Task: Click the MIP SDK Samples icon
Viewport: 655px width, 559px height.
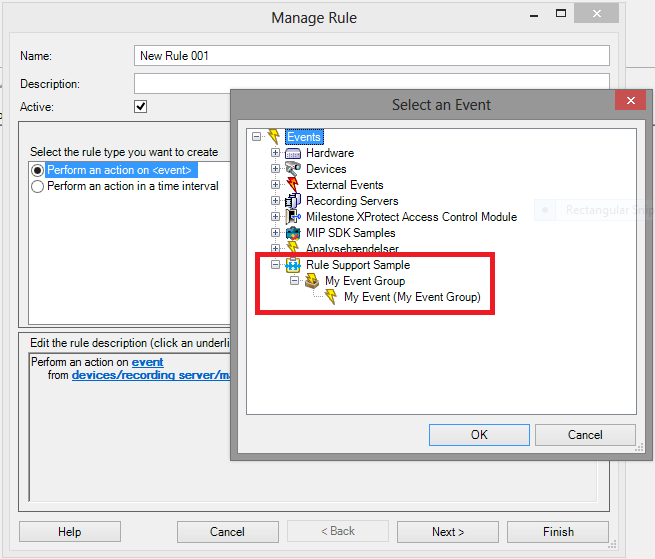Action: click(x=293, y=233)
